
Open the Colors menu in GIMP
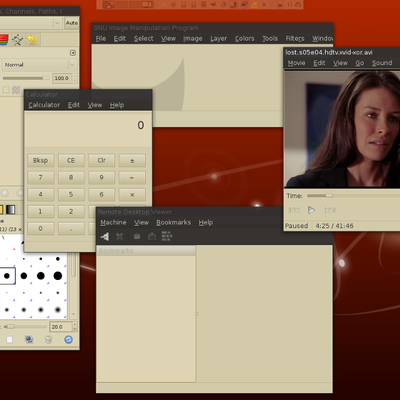244,39
